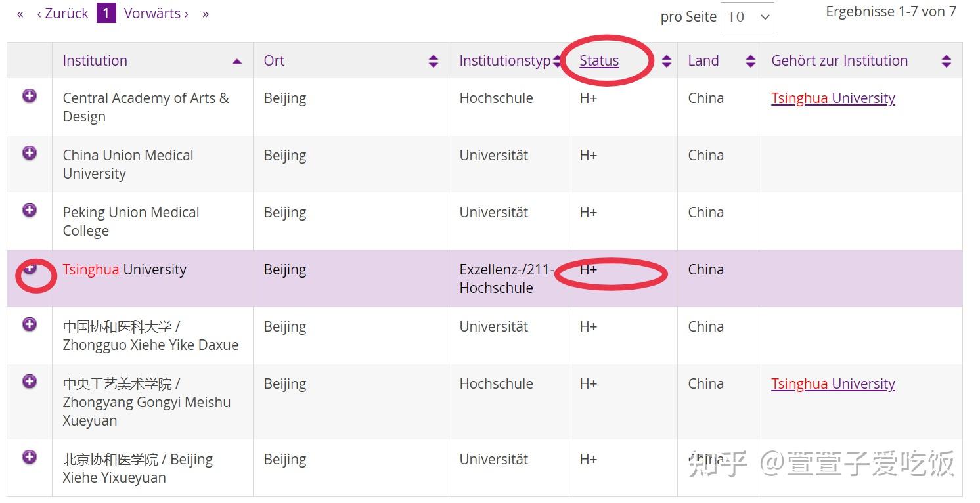Click the Zurück pagination link
This screenshot has width=980, height=503.
[x=62, y=14]
